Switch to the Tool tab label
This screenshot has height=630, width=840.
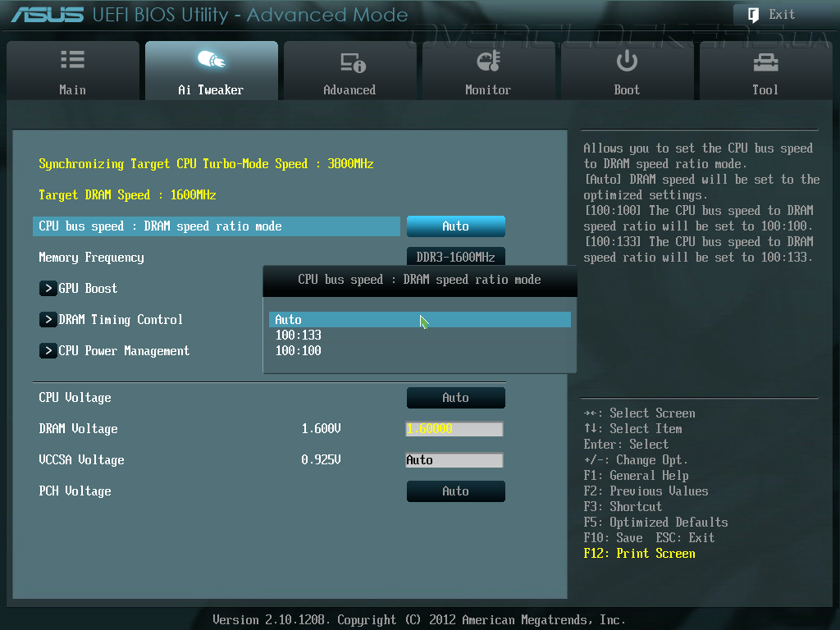coord(765,90)
